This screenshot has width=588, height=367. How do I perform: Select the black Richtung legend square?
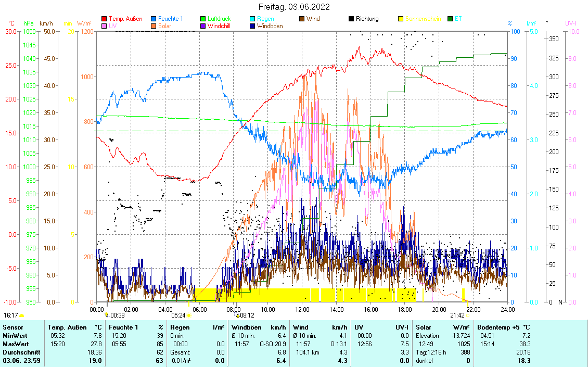point(351,19)
